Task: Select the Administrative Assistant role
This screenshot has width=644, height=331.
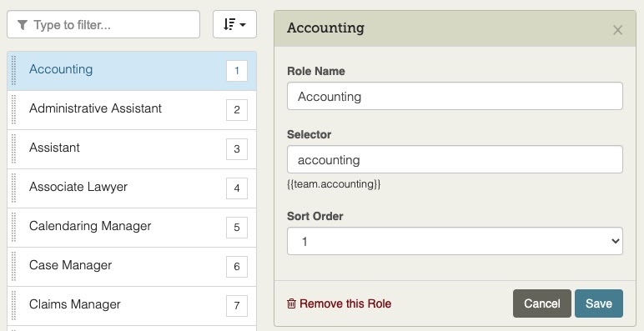Action: [132, 110]
